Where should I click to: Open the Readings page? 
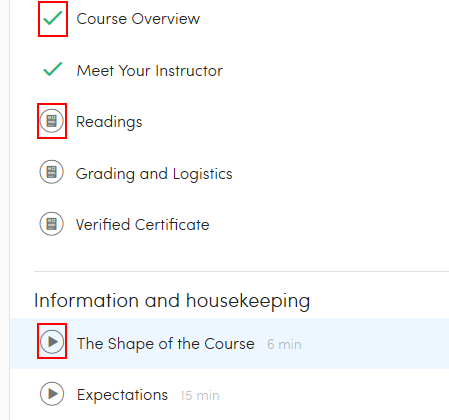[109, 122]
